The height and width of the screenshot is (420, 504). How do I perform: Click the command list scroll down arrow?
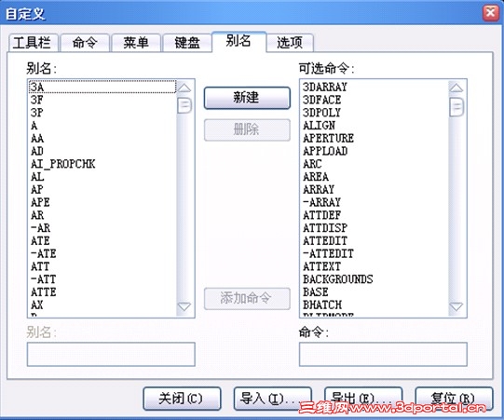(456, 306)
